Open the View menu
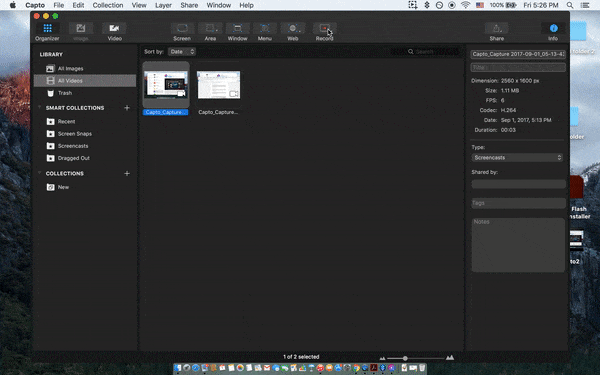The height and width of the screenshot is (375, 600). 139,5
